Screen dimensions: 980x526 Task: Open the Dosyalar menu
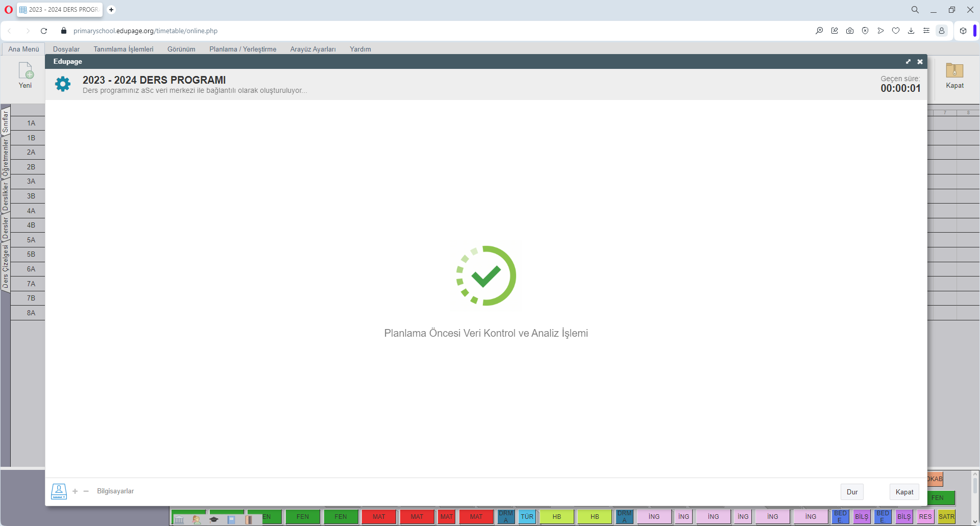(x=66, y=49)
